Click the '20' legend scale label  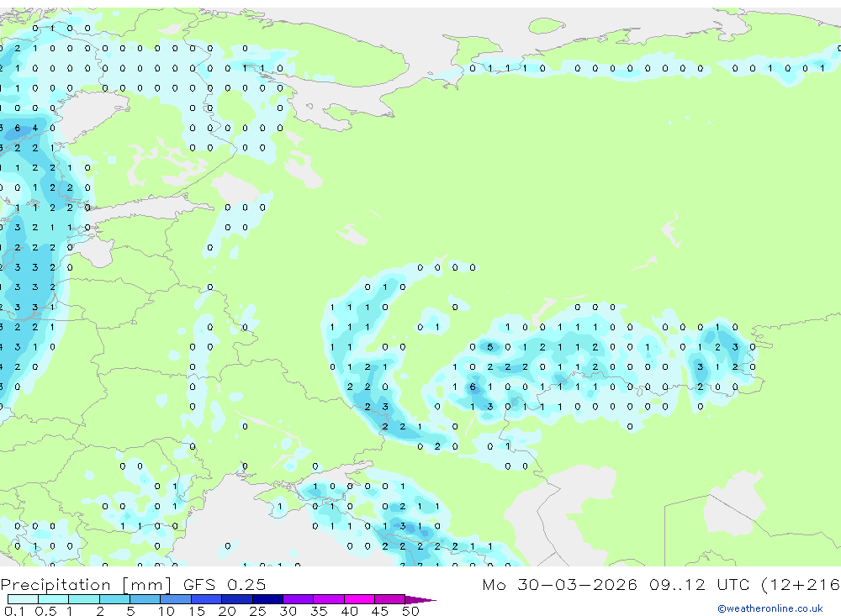[227, 611]
